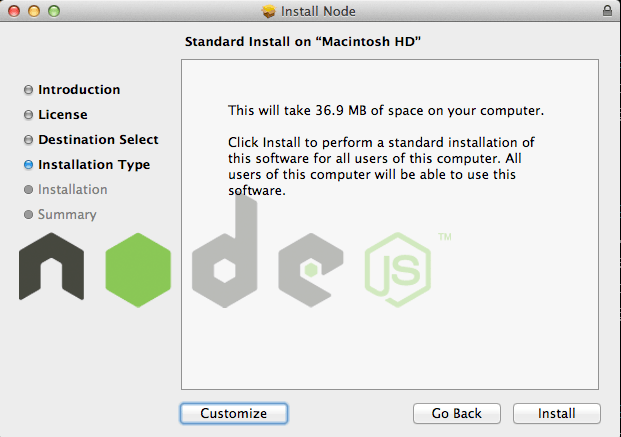Screen dimensions: 621x437
Task: Click the gray 'e' logo letter
Action: 311,270
